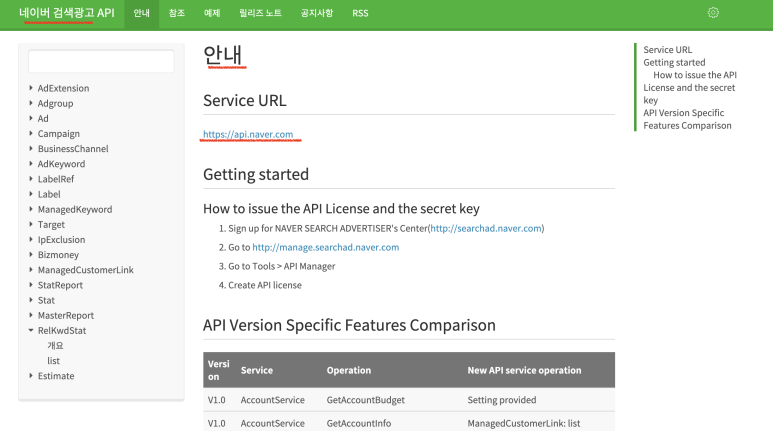Click the Setting provided cell
The width and height of the screenshot is (773, 431).
point(501,400)
